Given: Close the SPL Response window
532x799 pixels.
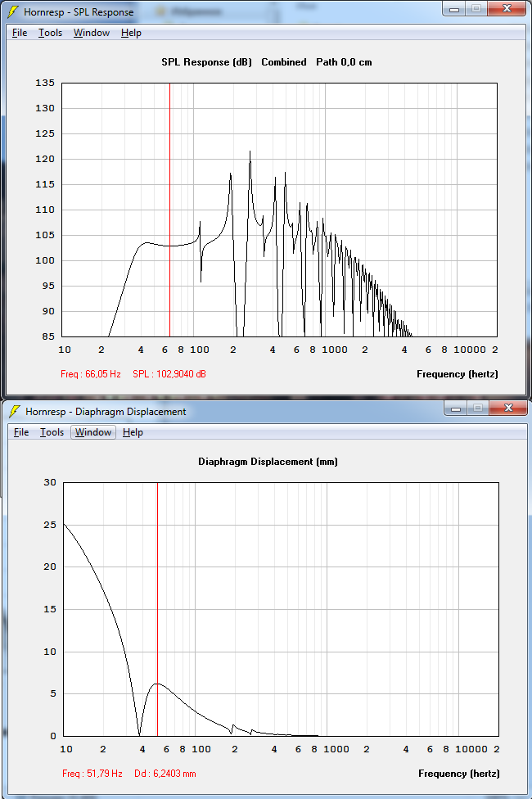Looking at the screenshot, I should (507, 9).
